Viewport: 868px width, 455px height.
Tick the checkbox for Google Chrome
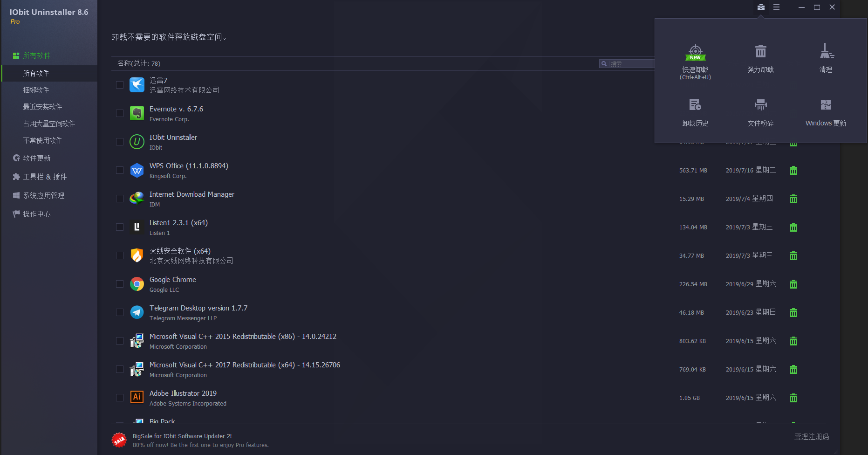tap(120, 284)
